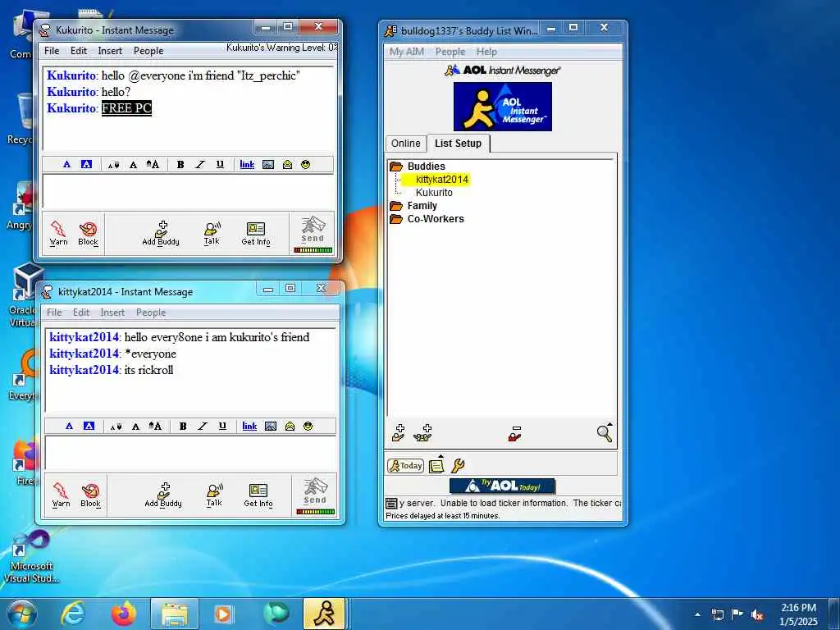
Task: Expand the Co-Workers group folder
Action: [396, 218]
